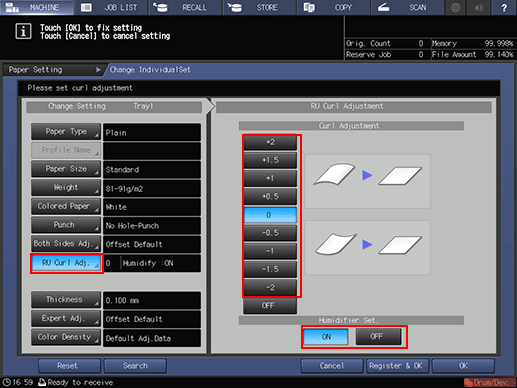The width and height of the screenshot is (517, 388).
Task: Switch to the JOB LIST tab
Action: (x=111, y=7)
